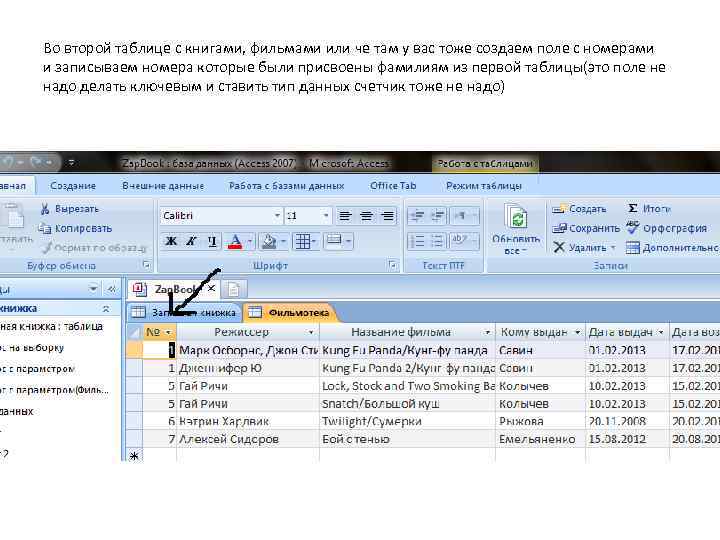
Task: Click the fill color bucket icon
Action: pos(269,242)
